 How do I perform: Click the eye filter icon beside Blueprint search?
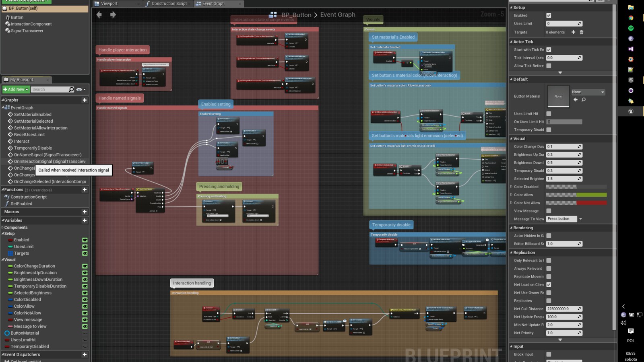coord(80,89)
